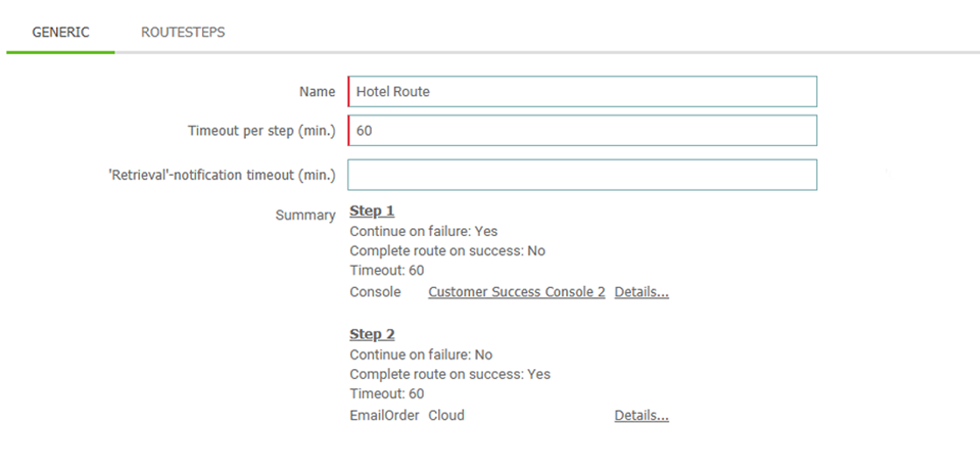This screenshot has height=467, width=980.
Task: Open the Step 1 heading link
Action: click(x=372, y=211)
